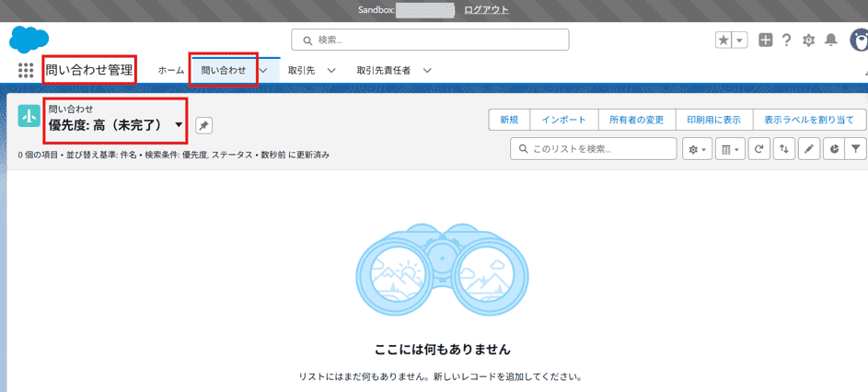Focus the global 検索 search box
This screenshot has width=868, height=392.
click(x=430, y=40)
